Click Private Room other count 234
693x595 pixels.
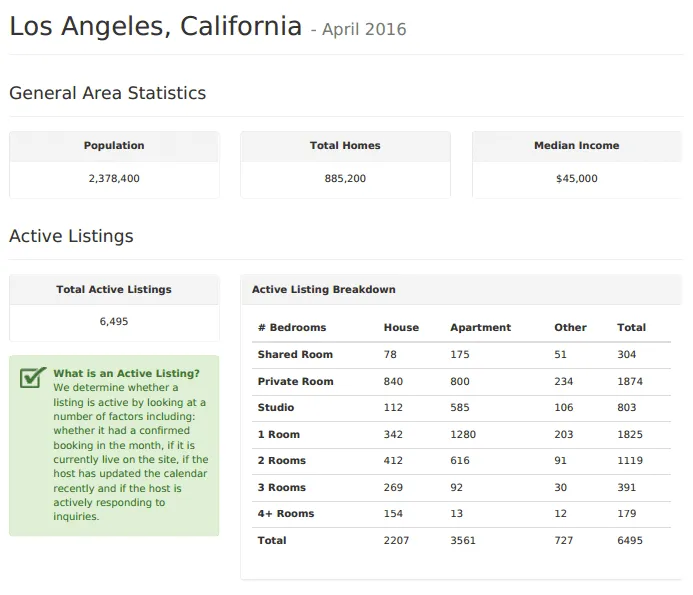564,381
